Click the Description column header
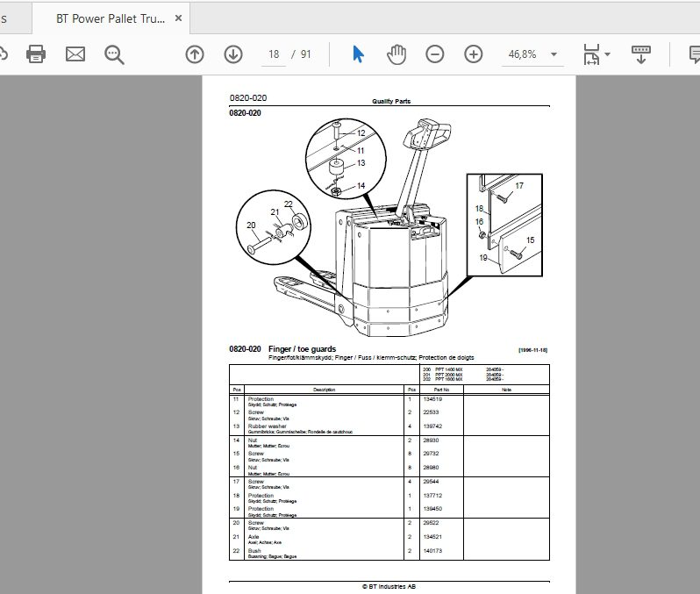Screen dimensions: 700x594 (x=324, y=390)
